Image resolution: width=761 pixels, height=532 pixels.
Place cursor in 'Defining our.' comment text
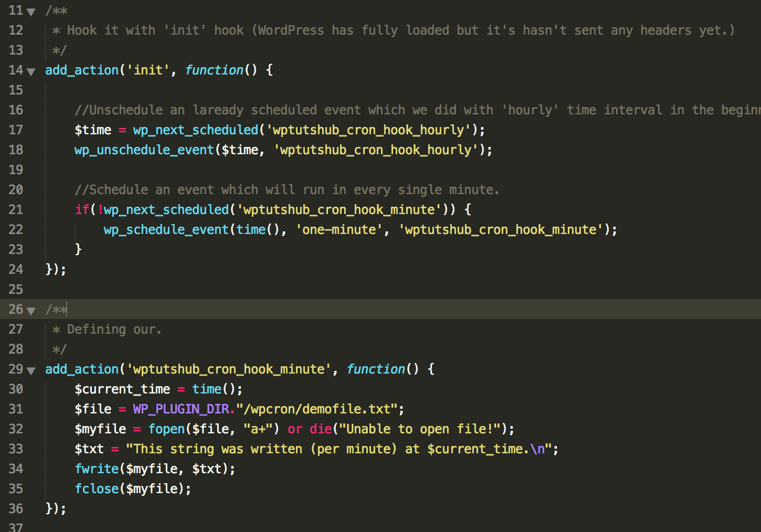(114, 329)
